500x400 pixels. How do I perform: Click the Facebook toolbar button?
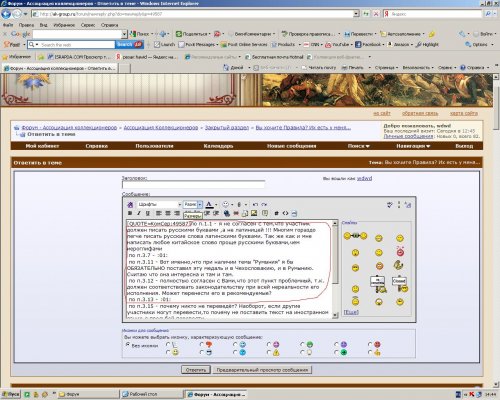click(x=369, y=44)
